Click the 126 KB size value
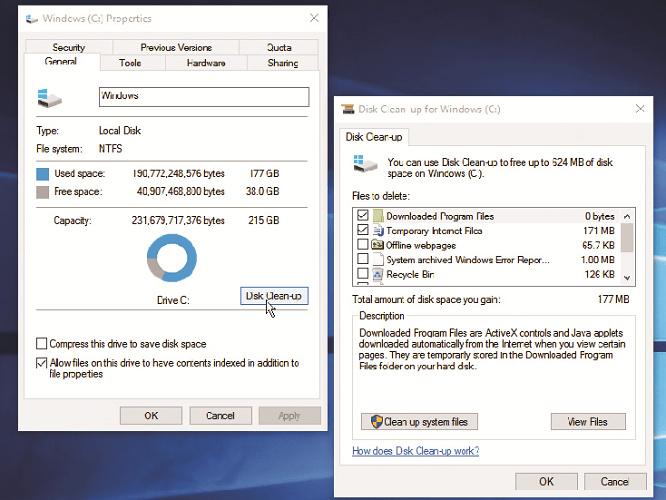Viewport: 666px width, 500px height. pyautogui.click(x=600, y=274)
